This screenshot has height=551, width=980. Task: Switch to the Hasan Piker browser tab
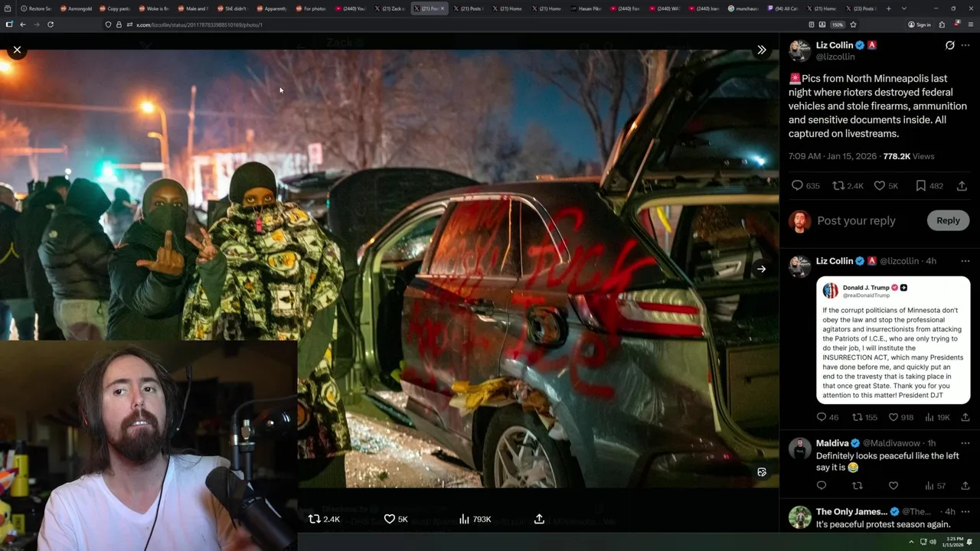pos(588,8)
